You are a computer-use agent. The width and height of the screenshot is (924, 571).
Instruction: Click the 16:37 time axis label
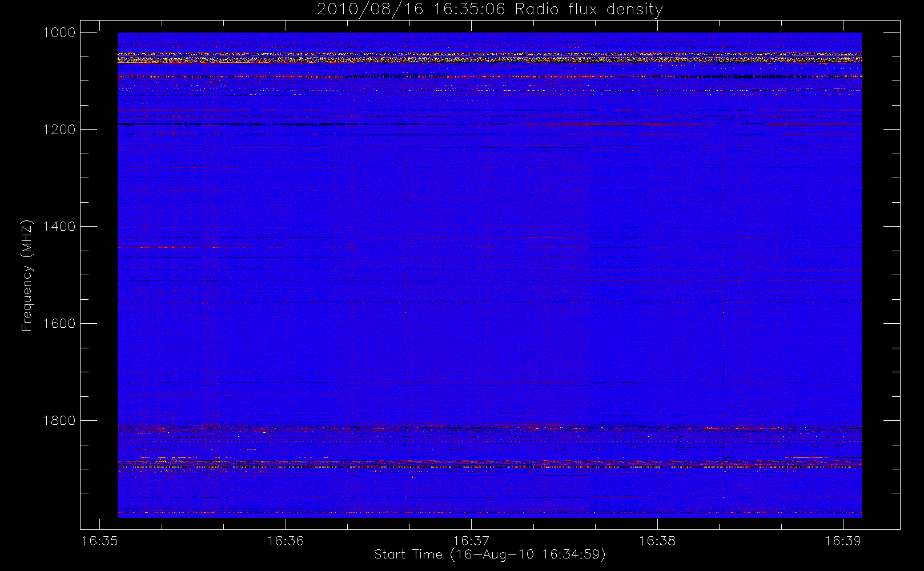[471, 541]
